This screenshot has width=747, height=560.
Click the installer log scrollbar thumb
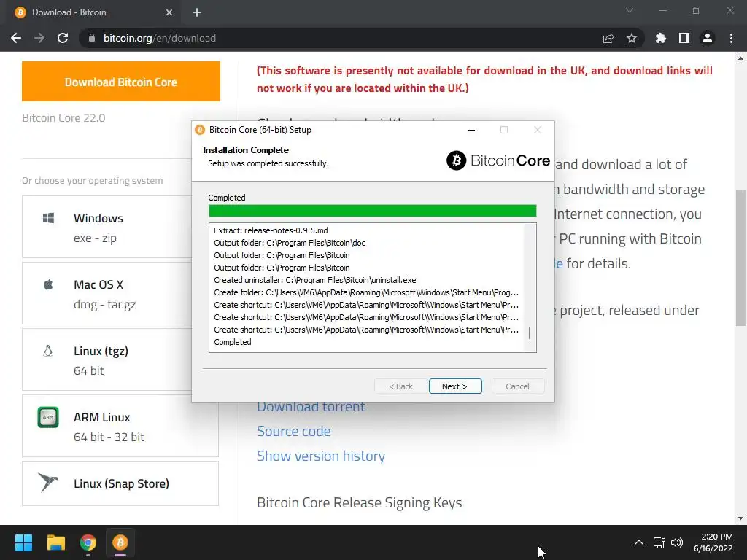(x=530, y=332)
